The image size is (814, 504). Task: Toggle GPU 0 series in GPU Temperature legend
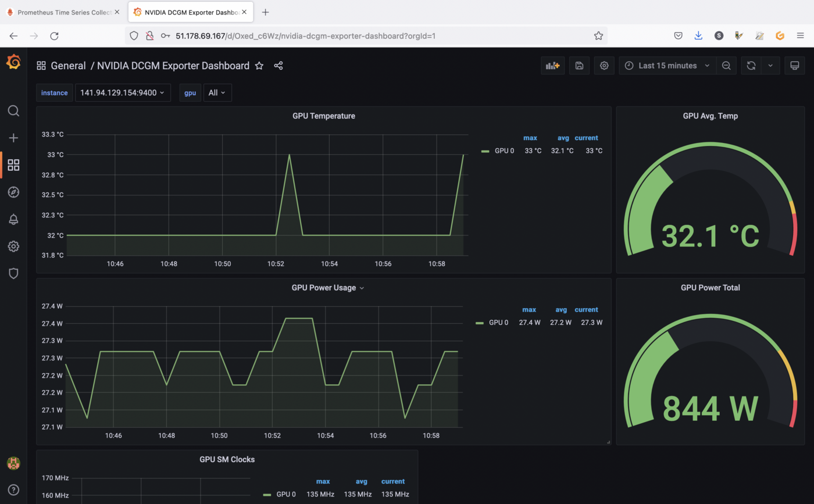pos(504,150)
